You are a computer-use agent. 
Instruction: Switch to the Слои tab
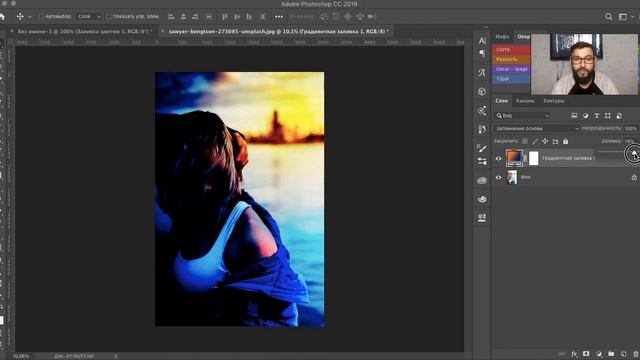pos(502,100)
